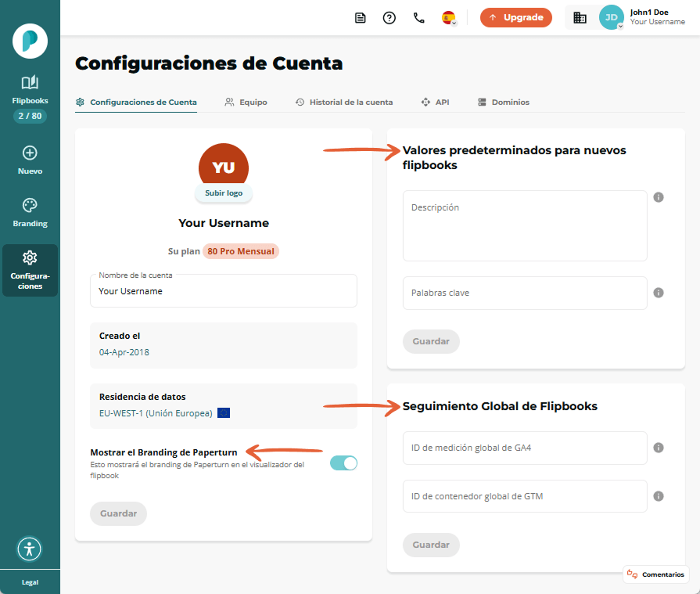Click info icon beside GTM ID field

coord(659,496)
